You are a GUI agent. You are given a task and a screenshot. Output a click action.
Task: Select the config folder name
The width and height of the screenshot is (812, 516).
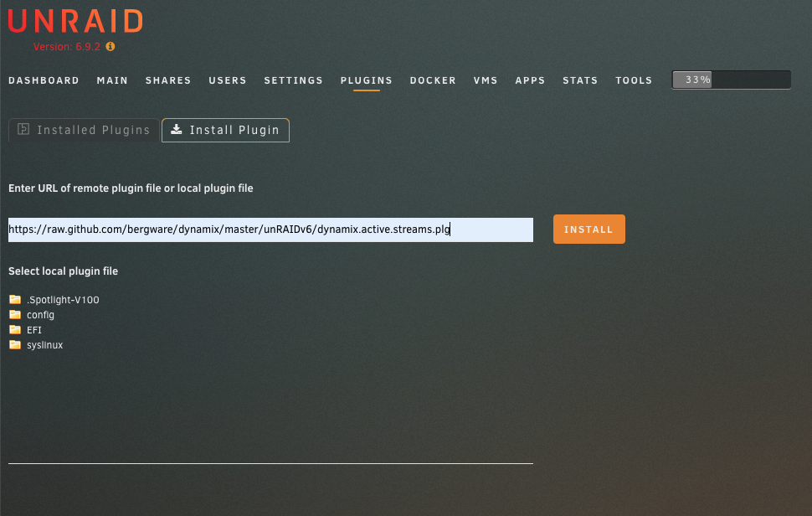point(40,315)
